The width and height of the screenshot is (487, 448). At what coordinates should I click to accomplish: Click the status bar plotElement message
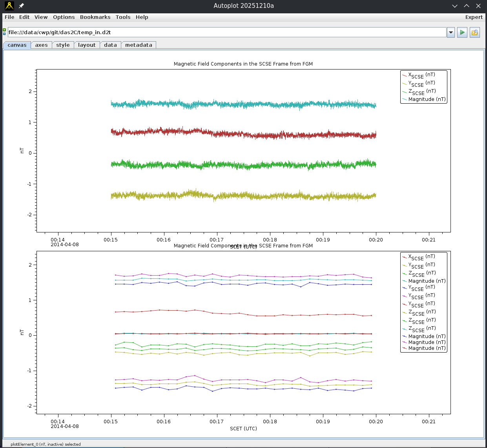(46, 444)
